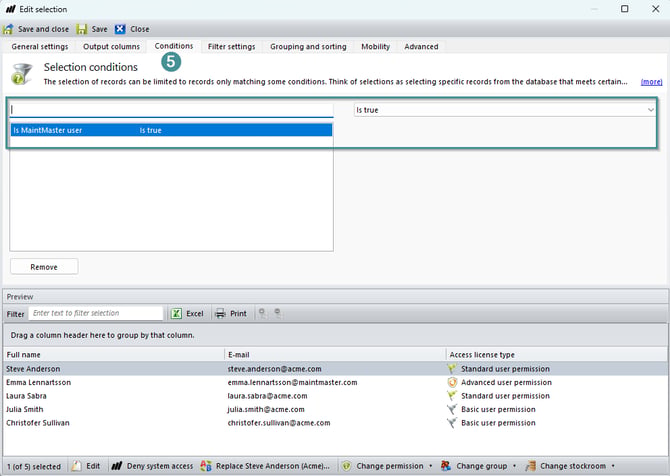The height and width of the screenshot is (476, 670).
Task: Click the Excel export icon
Action: (x=176, y=314)
